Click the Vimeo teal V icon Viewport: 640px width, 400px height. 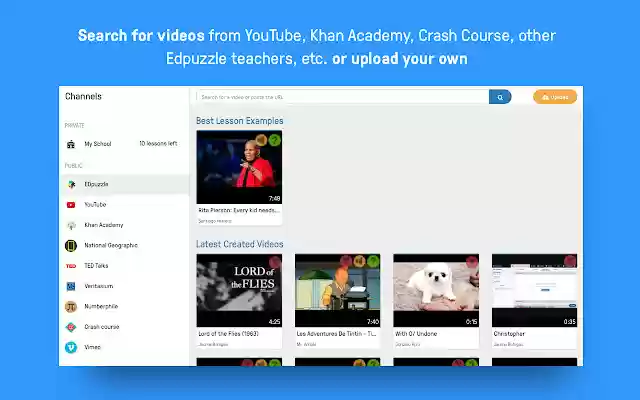click(x=71, y=347)
